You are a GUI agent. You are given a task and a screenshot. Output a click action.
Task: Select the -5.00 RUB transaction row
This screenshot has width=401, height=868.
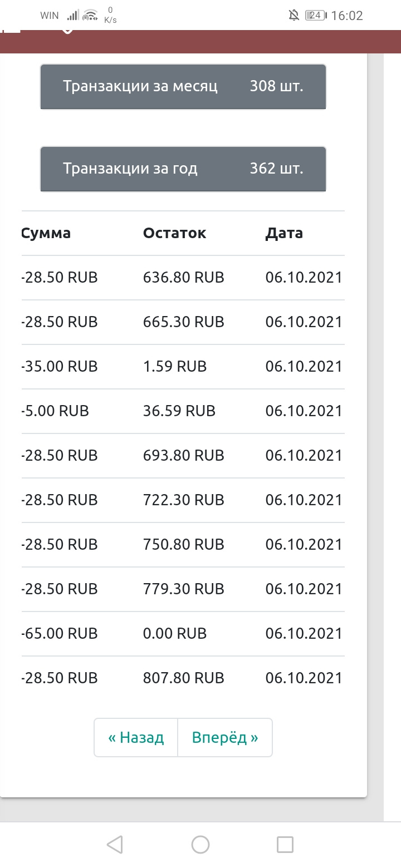pyautogui.click(x=183, y=411)
